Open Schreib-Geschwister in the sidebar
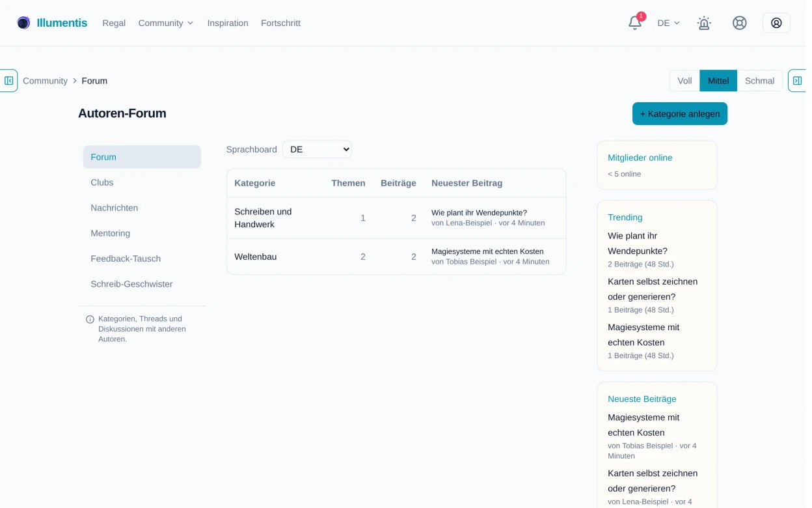This screenshot has height=508, width=812. (142, 284)
